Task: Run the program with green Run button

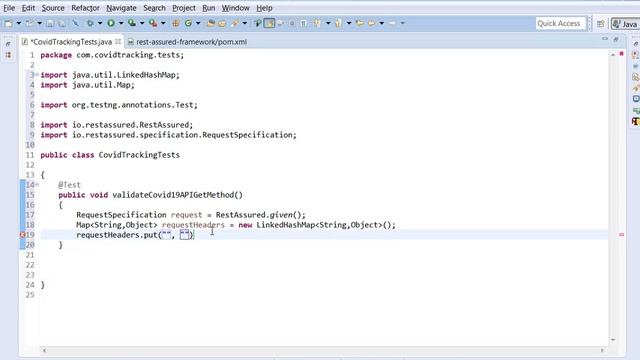Action: tap(111, 23)
